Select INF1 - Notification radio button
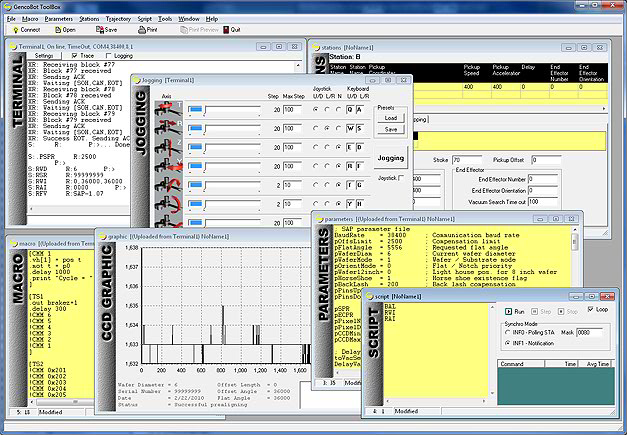This screenshot has width=627, height=435. click(507, 343)
